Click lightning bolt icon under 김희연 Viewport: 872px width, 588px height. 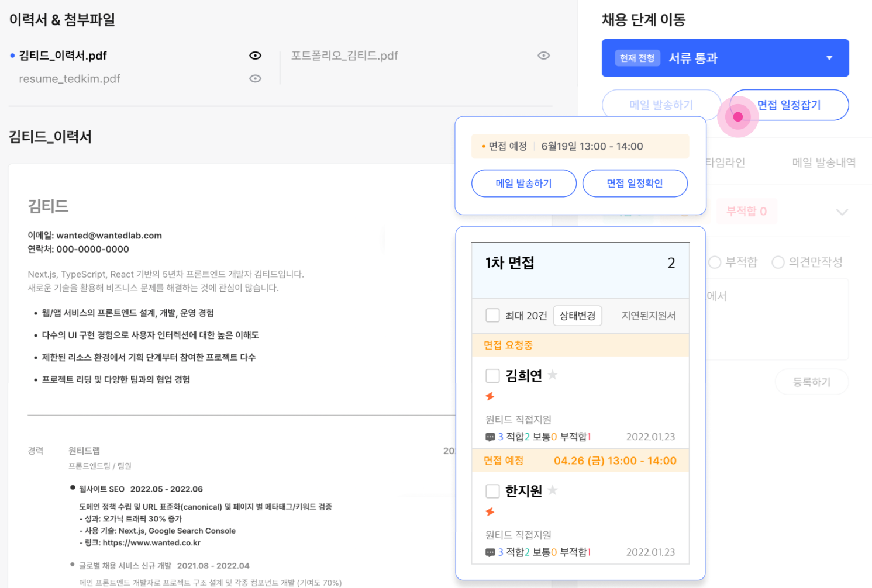pyautogui.click(x=490, y=396)
